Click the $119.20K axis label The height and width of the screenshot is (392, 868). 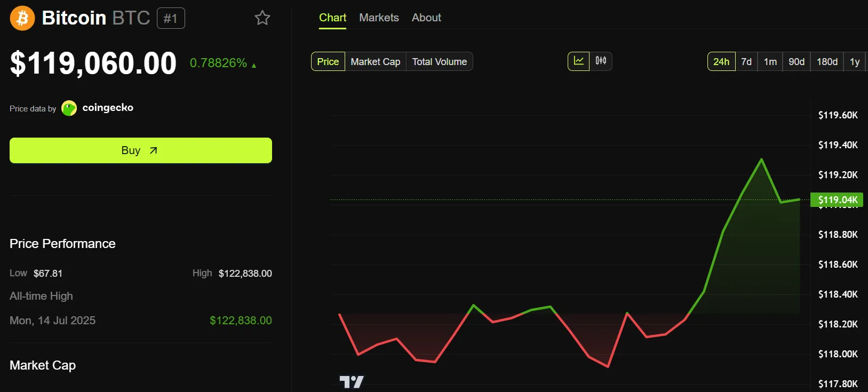pos(838,175)
